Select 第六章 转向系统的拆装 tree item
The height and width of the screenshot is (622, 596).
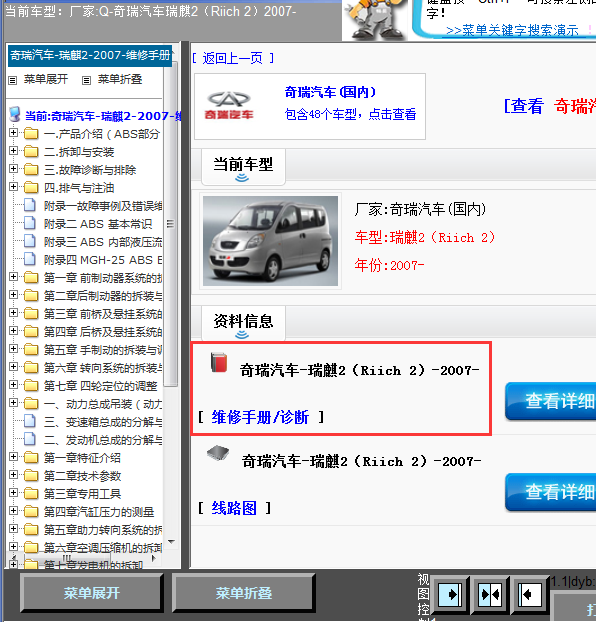click(103, 368)
